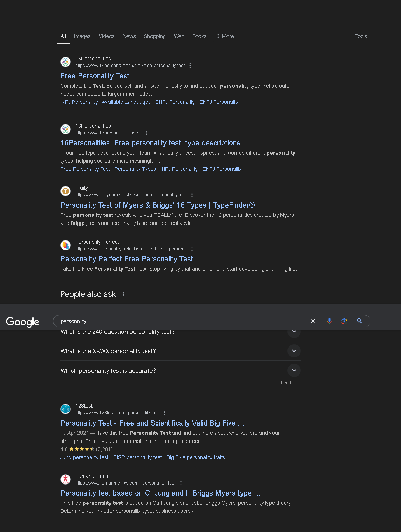The height and width of the screenshot is (532, 401).
Task: Expand 'Which personality test is accurate?' question
Action: pyautogui.click(x=181, y=370)
